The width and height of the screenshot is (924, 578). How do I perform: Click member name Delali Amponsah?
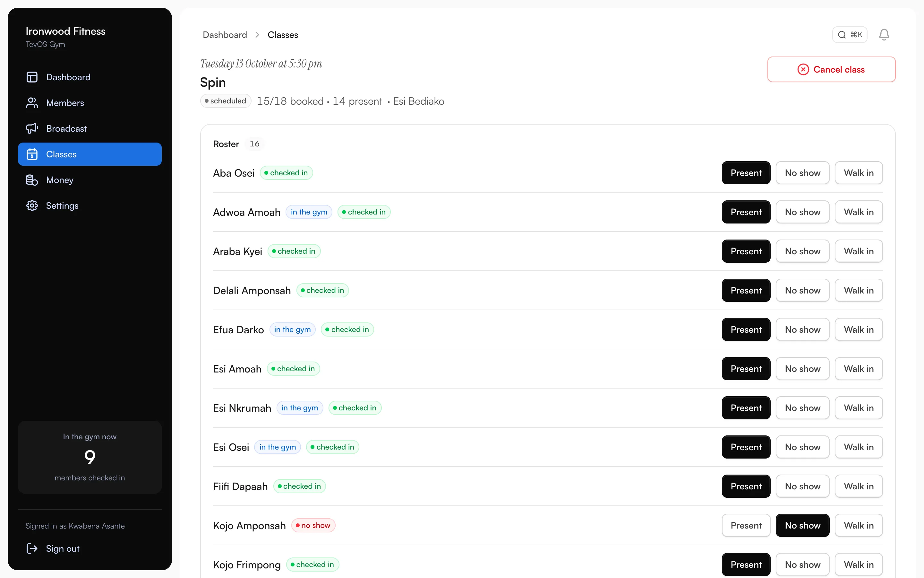pyautogui.click(x=252, y=291)
